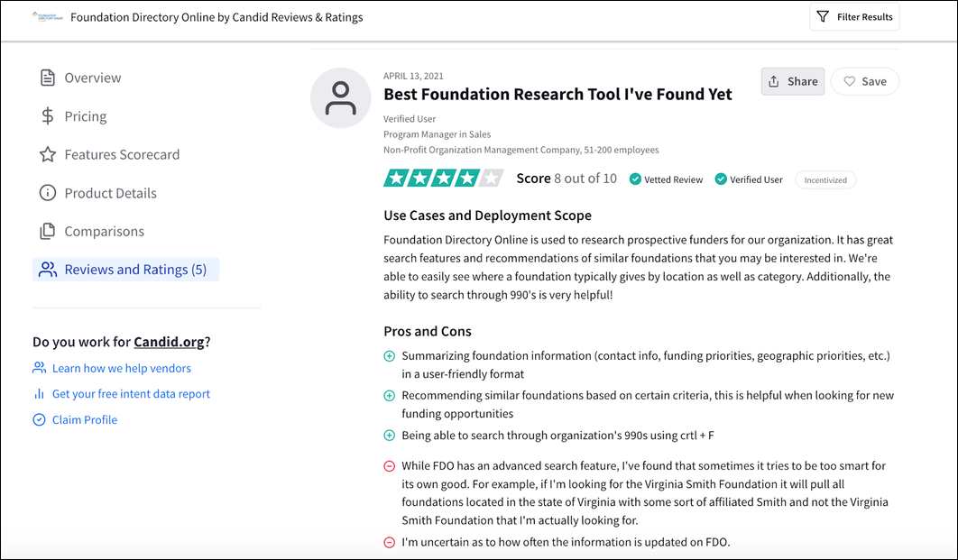The height and width of the screenshot is (560, 958).
Task: Click the Product Details info icon
Action: (x=47, y=192)
